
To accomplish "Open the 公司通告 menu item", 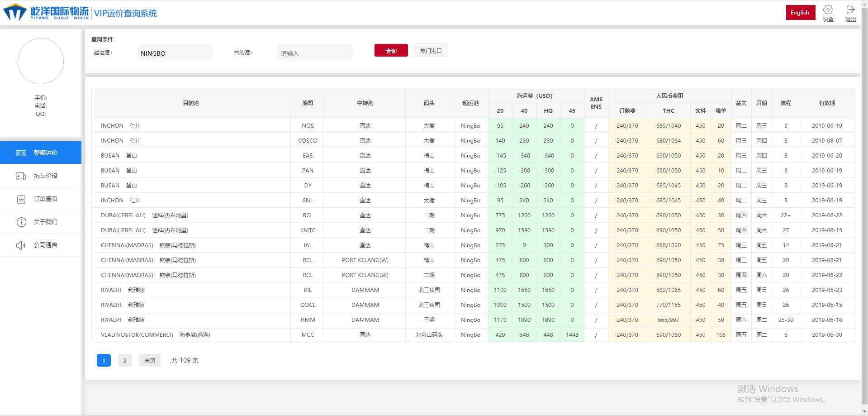I will [x=45, y=245].
